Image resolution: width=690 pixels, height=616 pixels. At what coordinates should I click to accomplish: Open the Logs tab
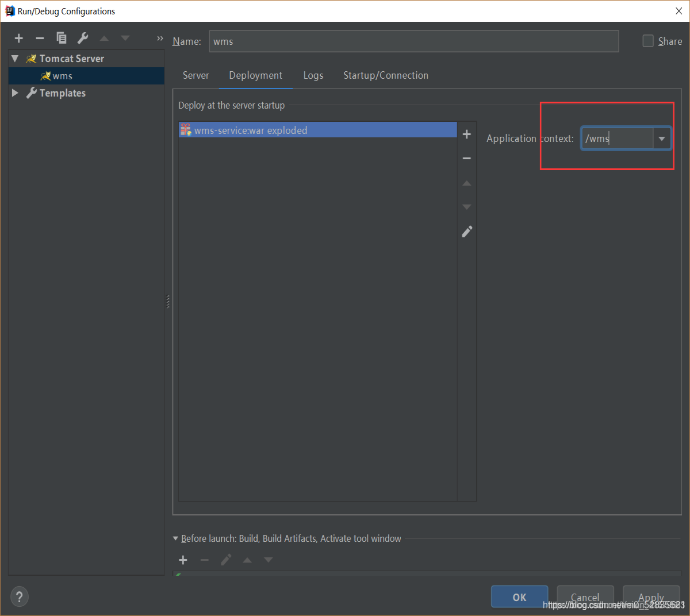(x=313, y=75)
